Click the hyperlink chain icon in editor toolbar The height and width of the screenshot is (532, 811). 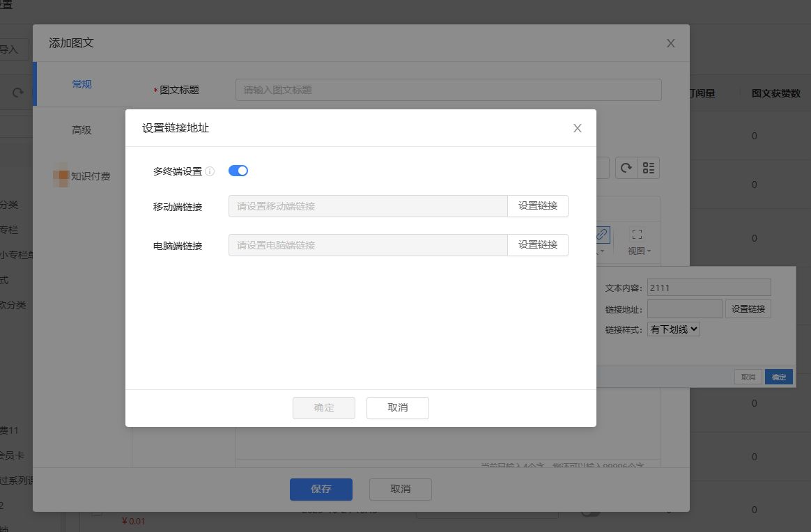pyautogui.click(x=603, y=234)
